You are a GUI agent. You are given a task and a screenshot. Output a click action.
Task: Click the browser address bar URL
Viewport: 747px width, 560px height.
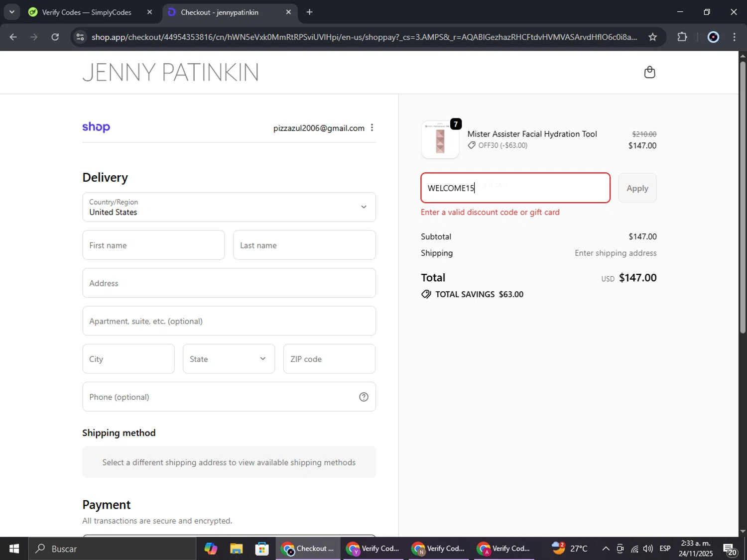pyautogui.click(x=364, y=37)
